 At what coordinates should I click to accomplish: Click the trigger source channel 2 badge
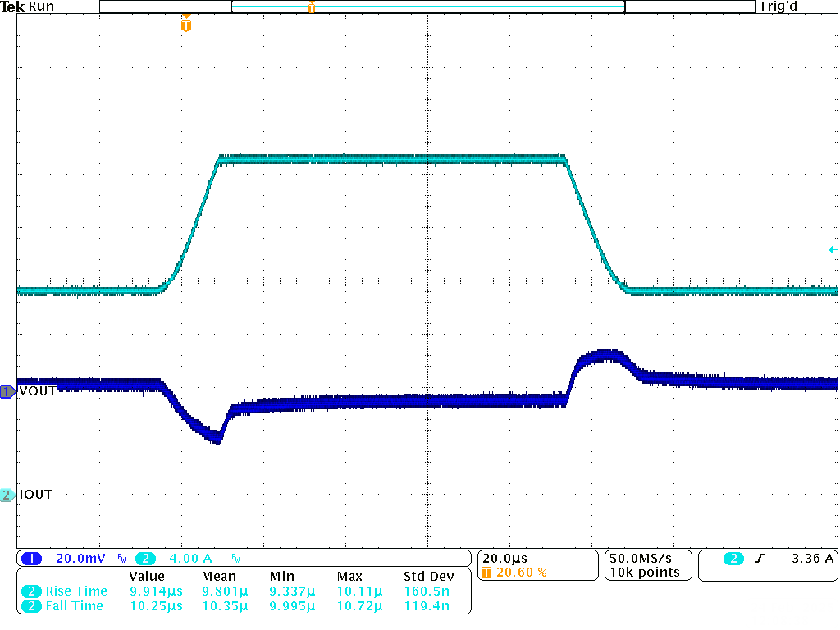tap(733, 559)
